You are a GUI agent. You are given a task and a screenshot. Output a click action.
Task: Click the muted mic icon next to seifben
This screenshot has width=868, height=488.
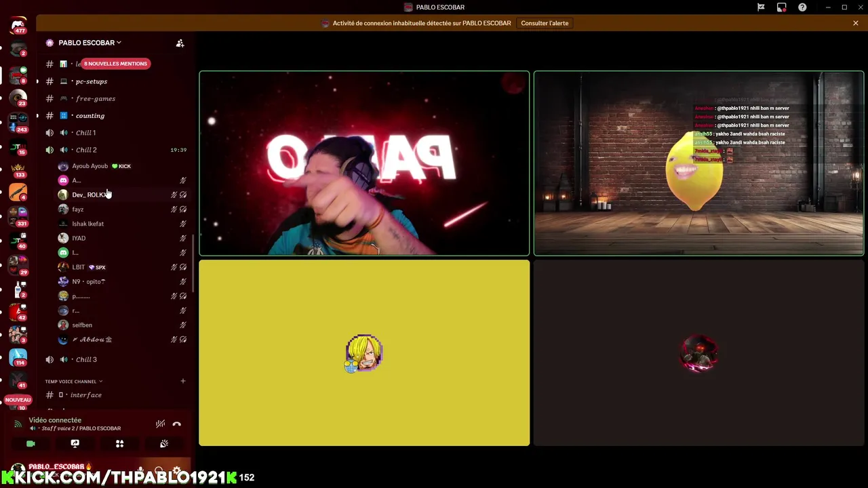(183, 325)
